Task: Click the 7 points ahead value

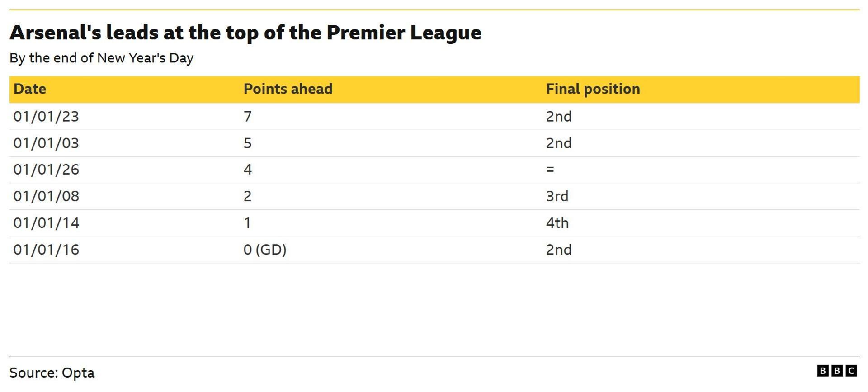Action: [247, 117]
